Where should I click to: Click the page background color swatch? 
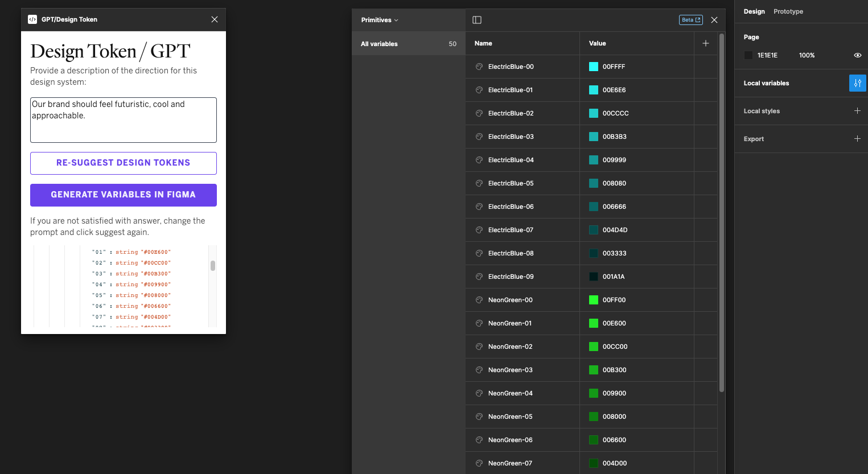[748, 55]
